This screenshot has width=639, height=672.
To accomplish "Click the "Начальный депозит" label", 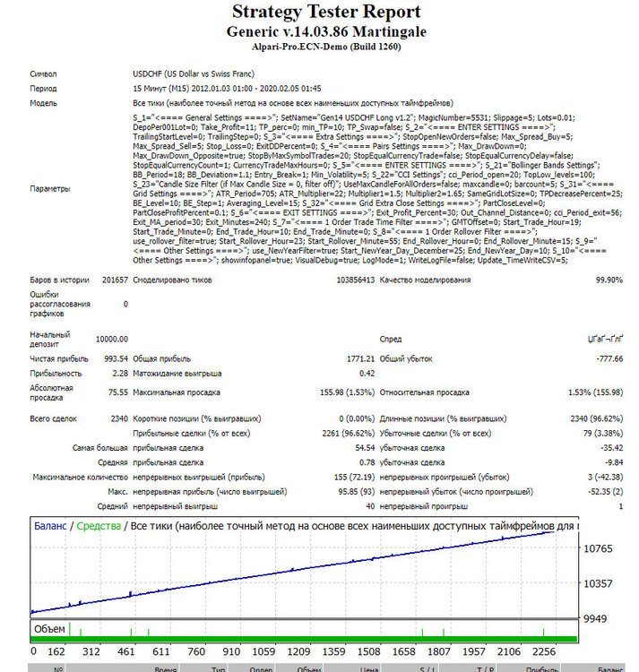I will point(49,339).
